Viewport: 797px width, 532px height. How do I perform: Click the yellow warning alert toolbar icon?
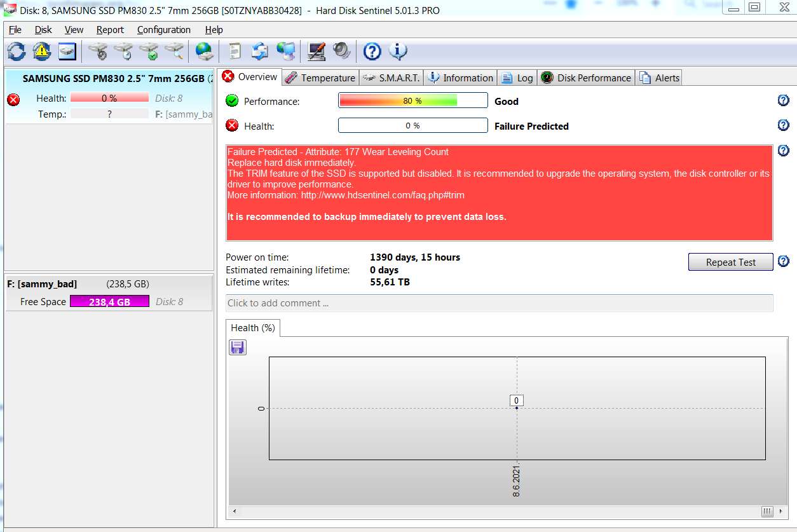[42, 51]
